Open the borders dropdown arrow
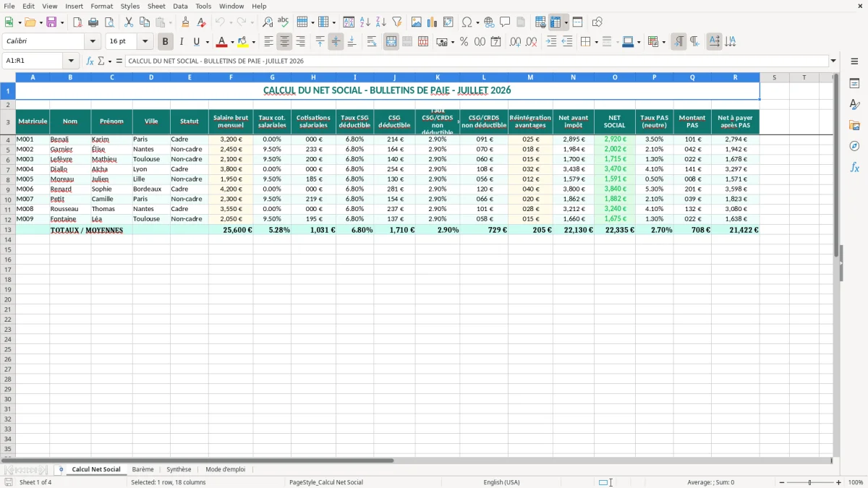 coord(595,42)
